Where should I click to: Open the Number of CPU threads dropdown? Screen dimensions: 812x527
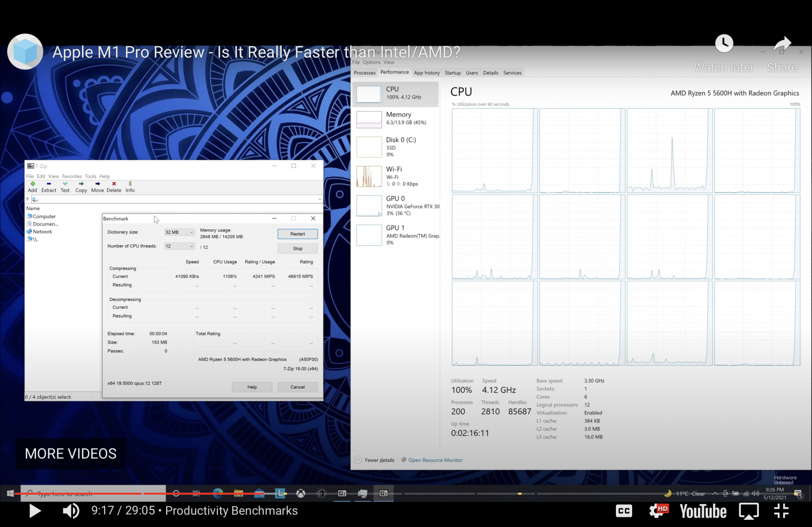pyautogui.click(x=179, y=246)
